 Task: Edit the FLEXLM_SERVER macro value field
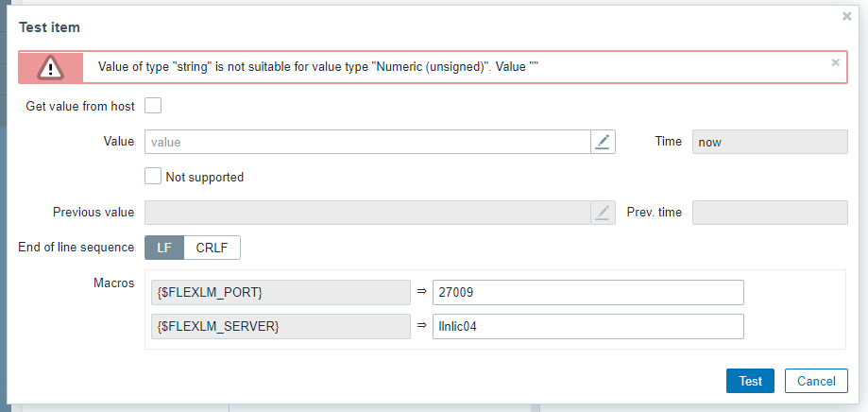point(587,326)
